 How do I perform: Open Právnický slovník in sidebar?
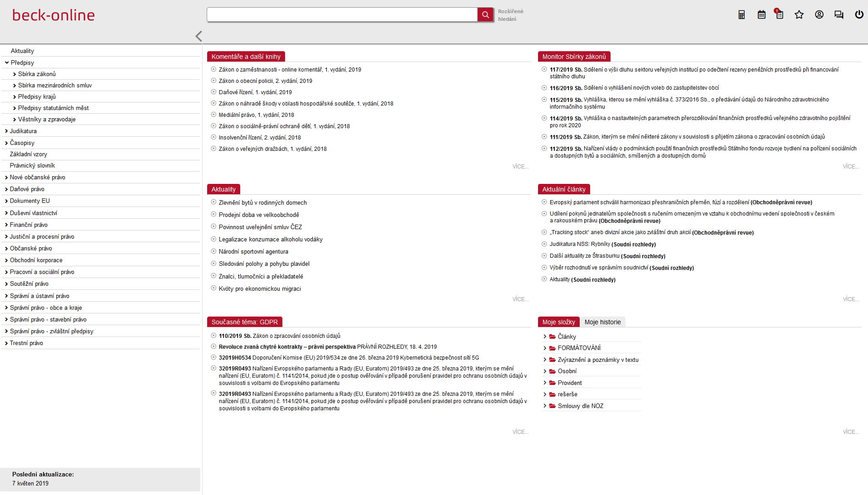pyautogui.click(x=32, y=166)
